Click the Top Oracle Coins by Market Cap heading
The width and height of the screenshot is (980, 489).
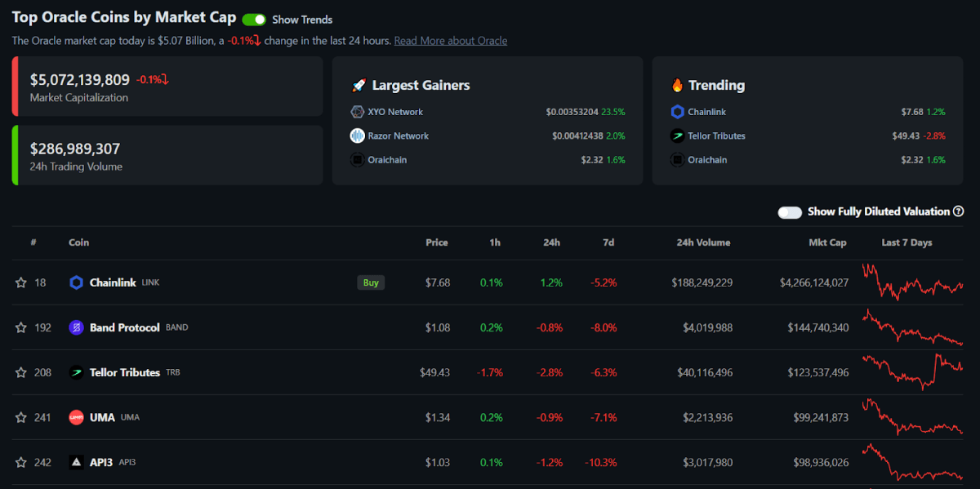[124, 17]
